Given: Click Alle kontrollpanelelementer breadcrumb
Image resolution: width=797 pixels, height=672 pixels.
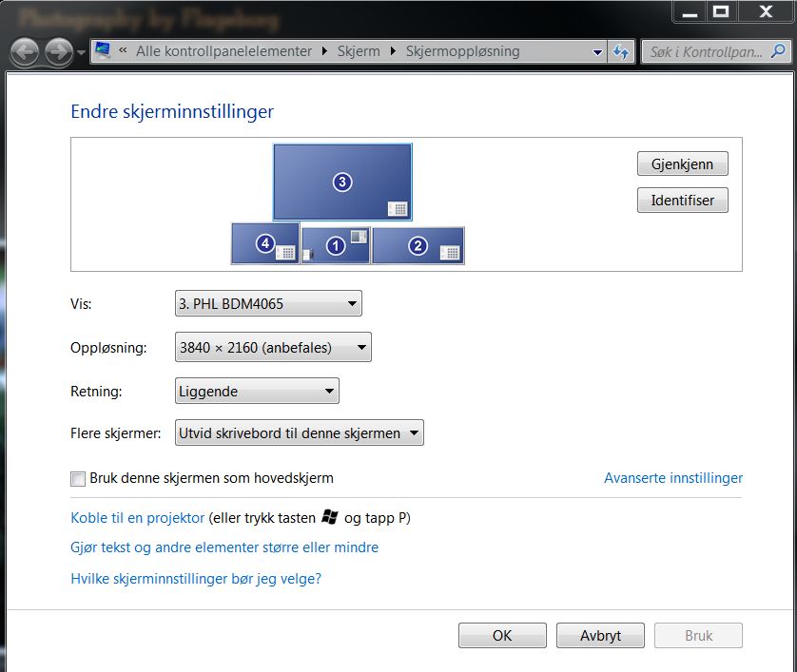Looking at the screenshot, I should pyautogui.click(x=224, y=51).
